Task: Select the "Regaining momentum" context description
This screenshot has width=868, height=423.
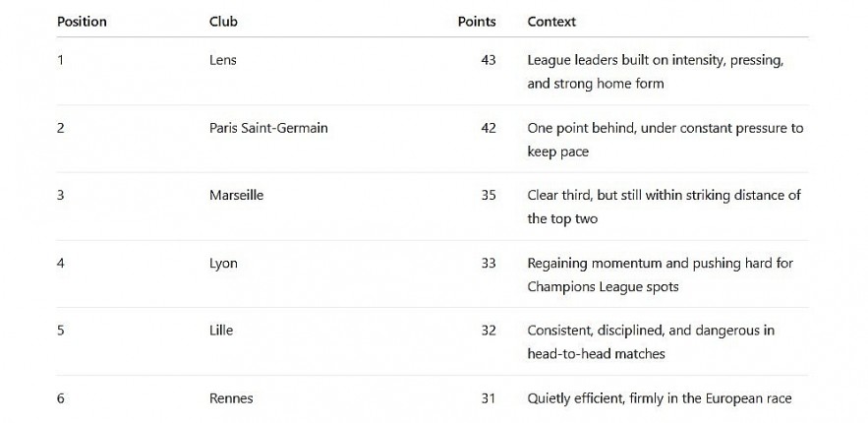Action: tap(660, 263)
